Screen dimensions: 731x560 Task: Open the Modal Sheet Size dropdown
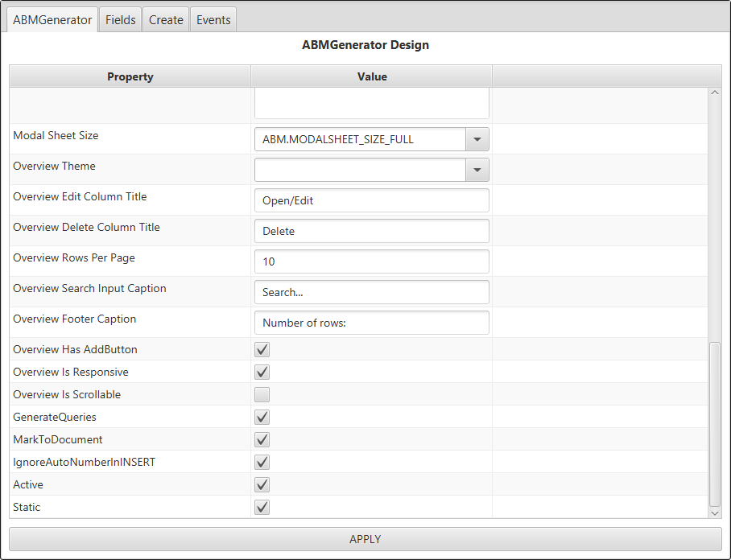[477, 139]
